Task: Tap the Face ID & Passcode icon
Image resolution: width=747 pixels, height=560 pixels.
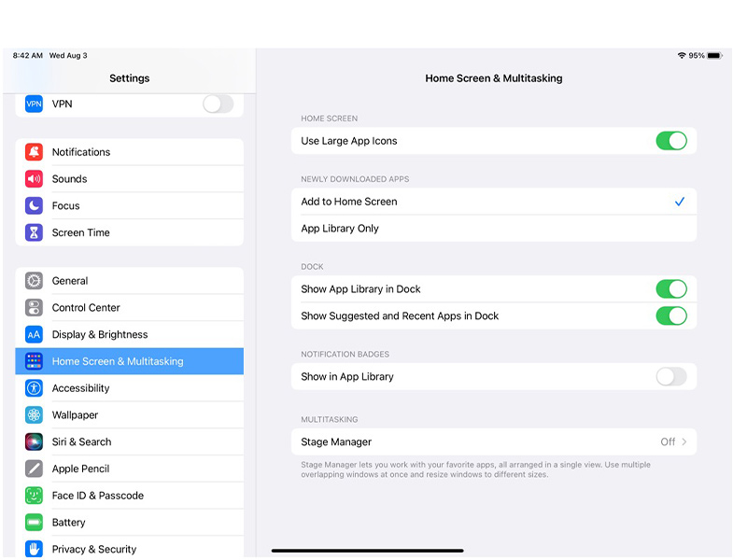Action: pos(34,496)
